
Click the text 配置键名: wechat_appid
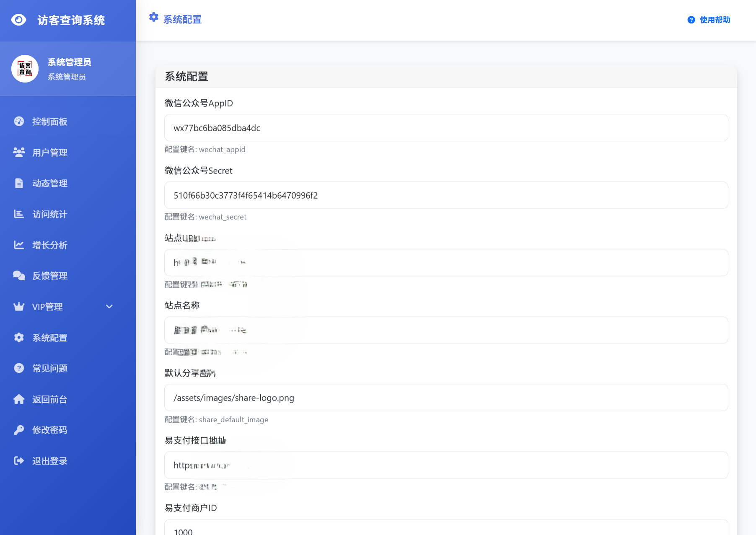(205, 150)
